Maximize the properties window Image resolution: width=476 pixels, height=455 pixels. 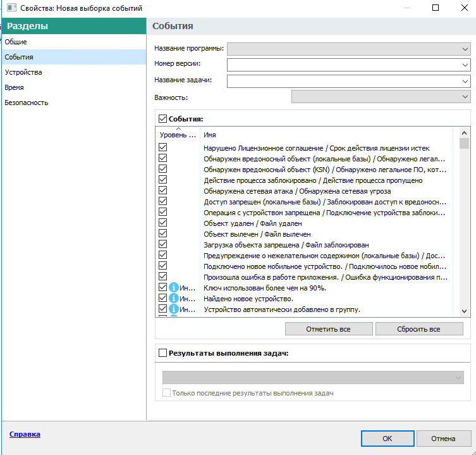click(436, 8)
